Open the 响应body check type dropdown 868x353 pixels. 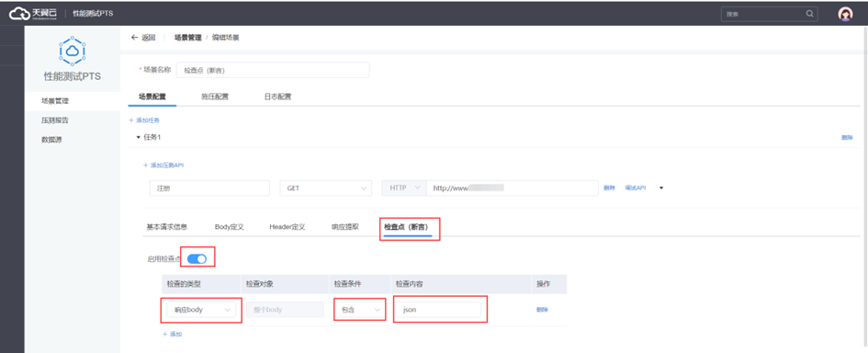coord(201,310)
